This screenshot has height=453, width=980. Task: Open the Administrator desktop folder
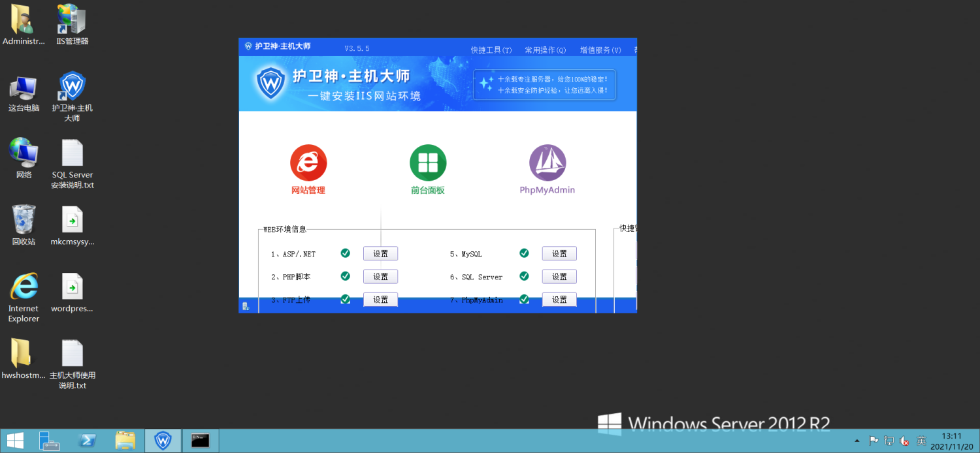[24, 25]
